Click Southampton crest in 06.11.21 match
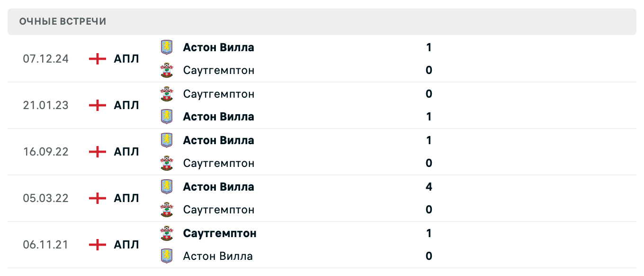644x276 pixels. tap(167, 233)
